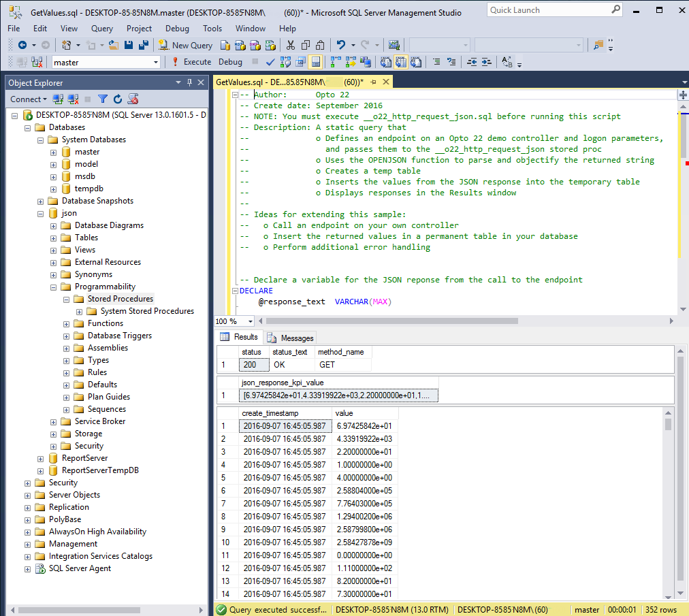The image size is (689, 616).
Task: Open the Debug menu
Action: [177, 29]
